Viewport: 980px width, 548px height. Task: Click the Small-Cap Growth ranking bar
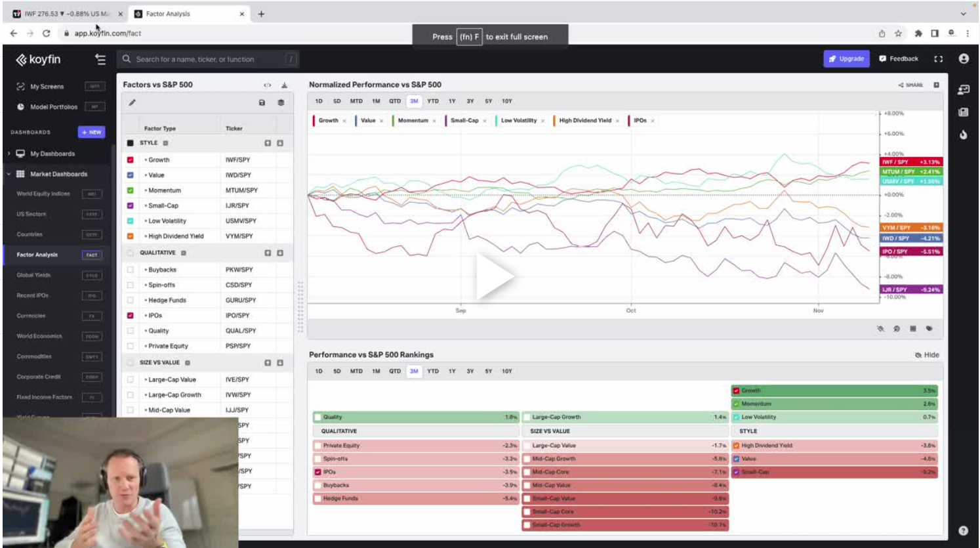(626, 525)
